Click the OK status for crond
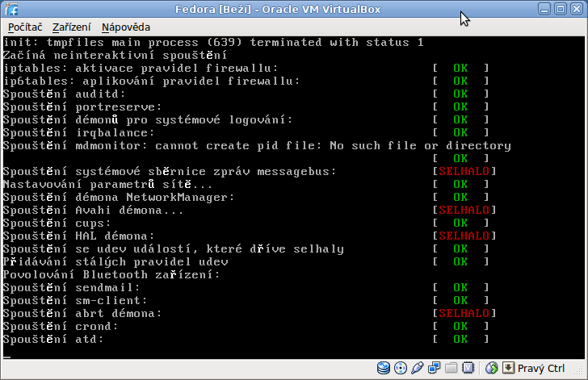This screenshot has width=588, height=380. tap(460, 327)
